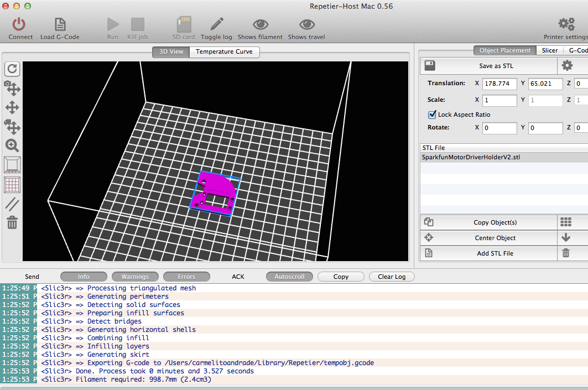Open the Load G-Code file icon

click(x=60, y=25)
